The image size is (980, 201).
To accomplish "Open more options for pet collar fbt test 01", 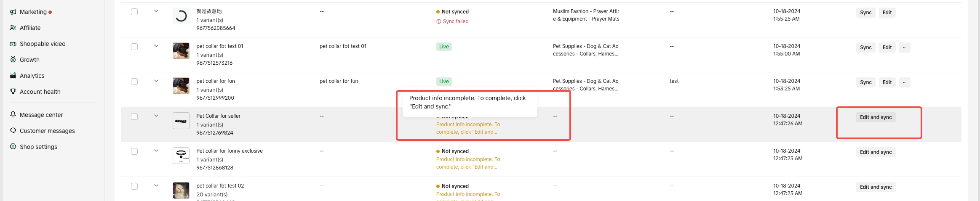I will pyautogui.click(x=904, y=48).
